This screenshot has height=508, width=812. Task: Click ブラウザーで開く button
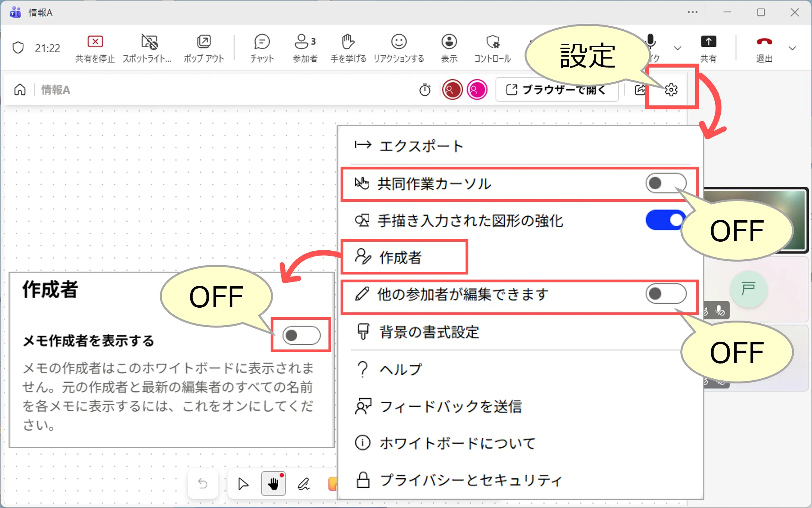[557, 90]
